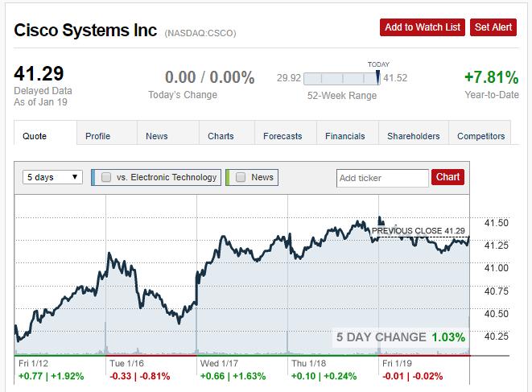Click the -0.01 | -0.02% change text

[413, 377]
